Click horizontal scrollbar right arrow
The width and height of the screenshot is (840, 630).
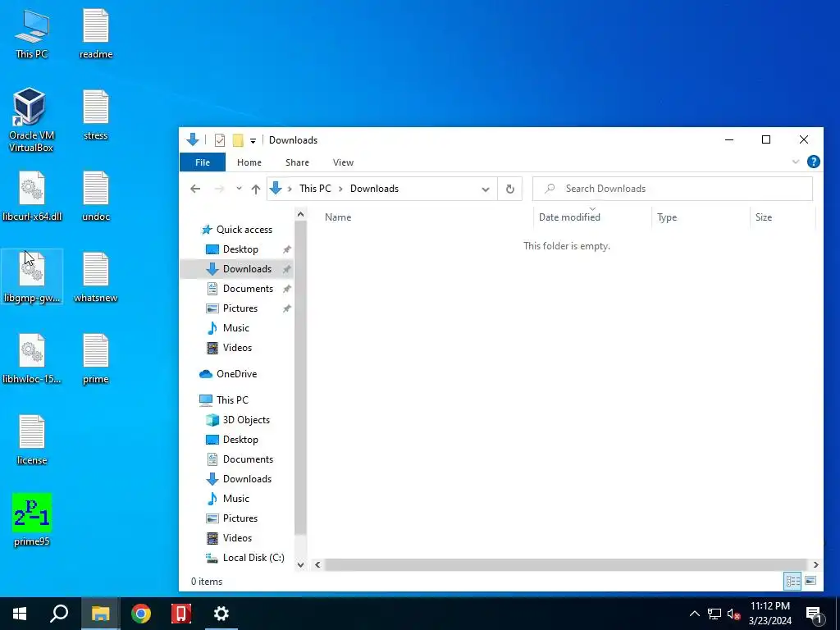[815, 564]
